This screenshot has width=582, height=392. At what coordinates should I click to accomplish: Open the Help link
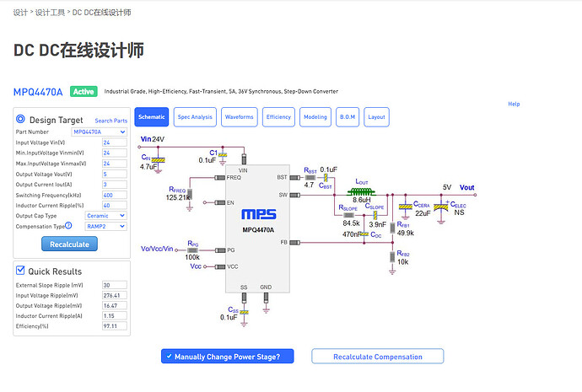[x=514, y=104]
